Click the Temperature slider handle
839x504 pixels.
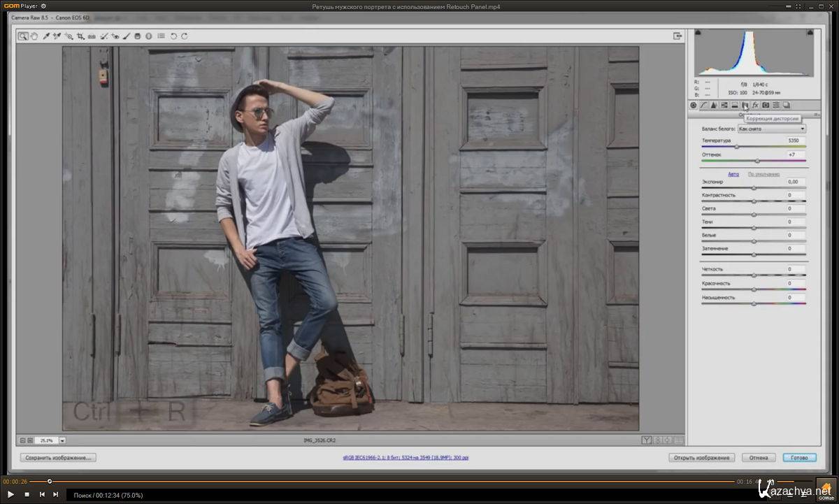point(736,147)
